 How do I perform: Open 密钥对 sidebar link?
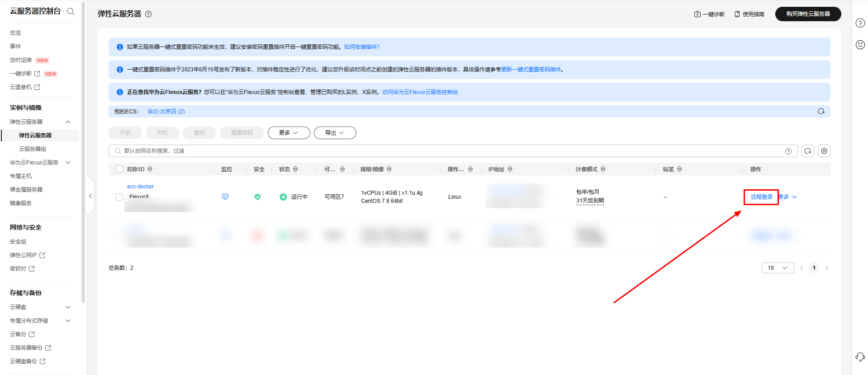point(22,269)
